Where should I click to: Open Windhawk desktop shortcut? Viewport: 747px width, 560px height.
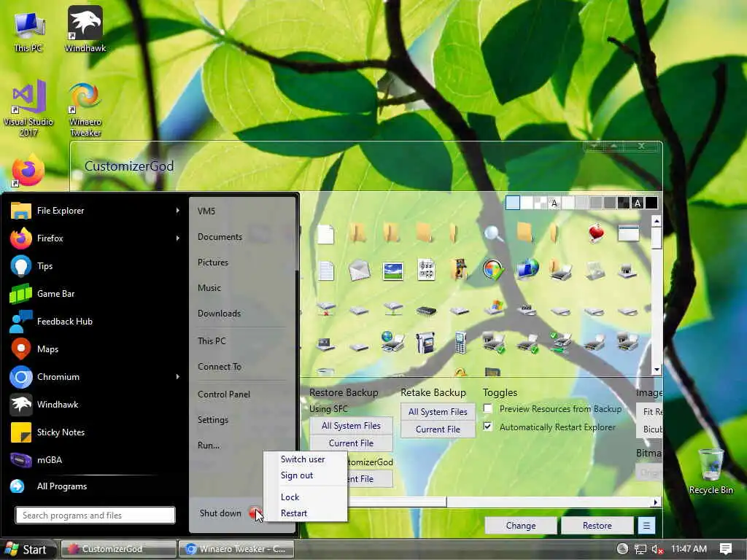pyautogui.click(x=85, y=29)
